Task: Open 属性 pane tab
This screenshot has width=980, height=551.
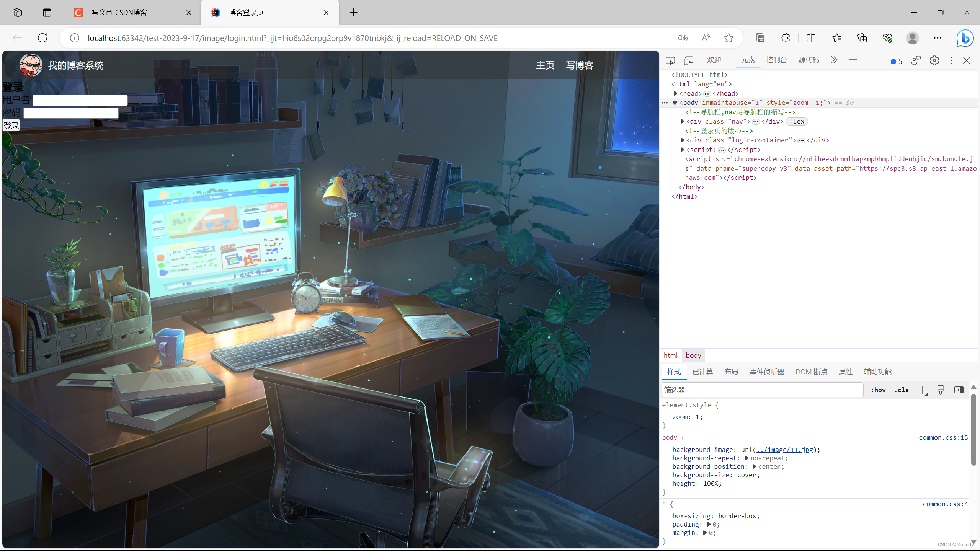Action: tap(846, 372)
